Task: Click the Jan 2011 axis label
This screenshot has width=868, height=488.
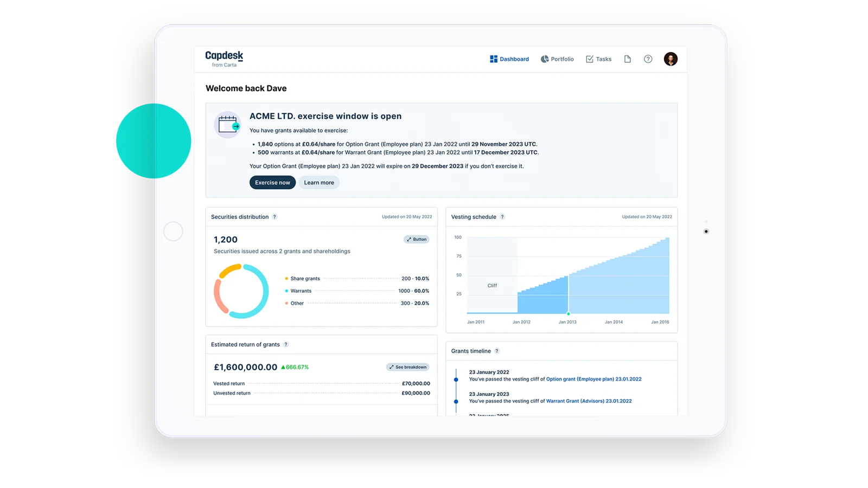Action: [476, 322]
